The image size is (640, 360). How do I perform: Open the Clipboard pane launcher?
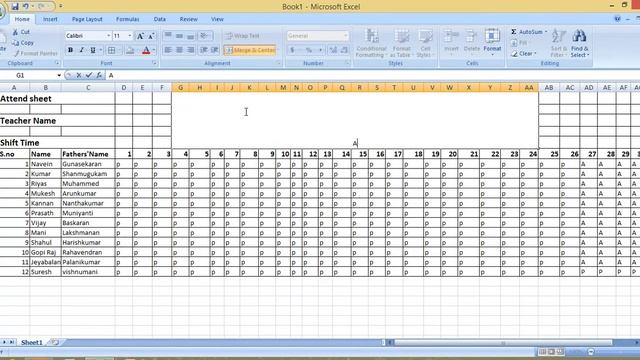57,63
